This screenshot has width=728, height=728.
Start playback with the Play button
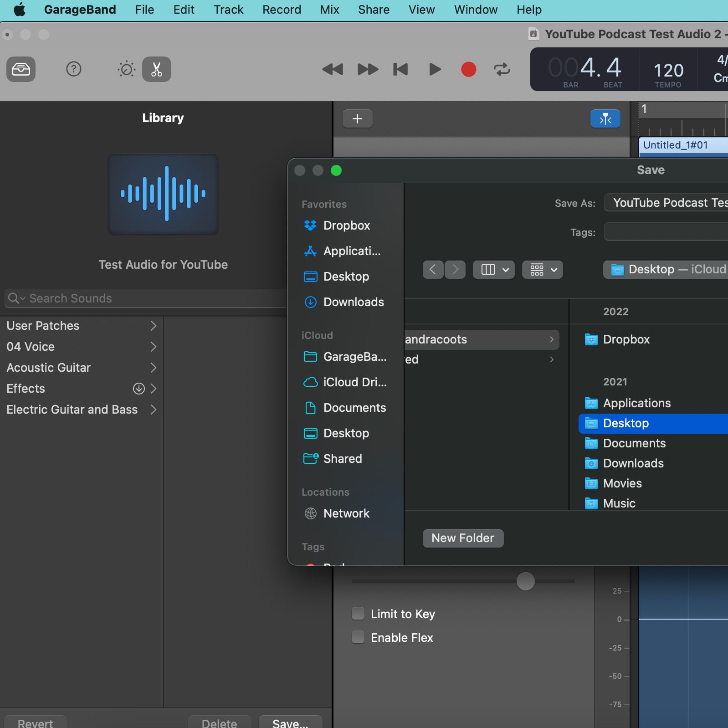tap(435, 69)
